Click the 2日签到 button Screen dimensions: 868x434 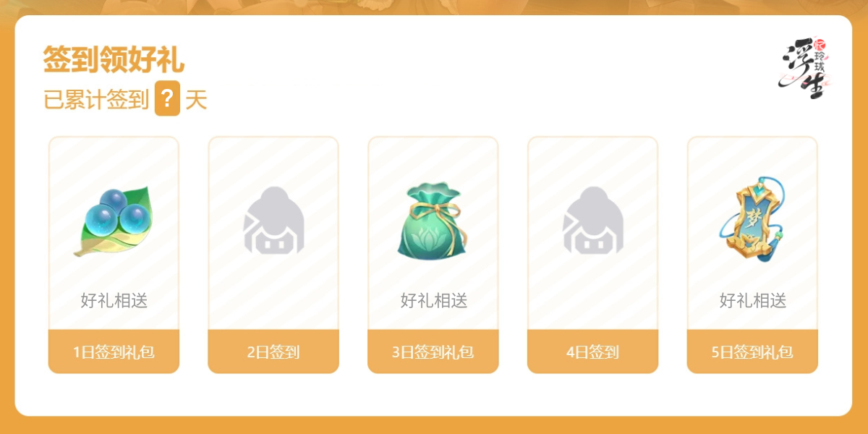tap(273, 352)
